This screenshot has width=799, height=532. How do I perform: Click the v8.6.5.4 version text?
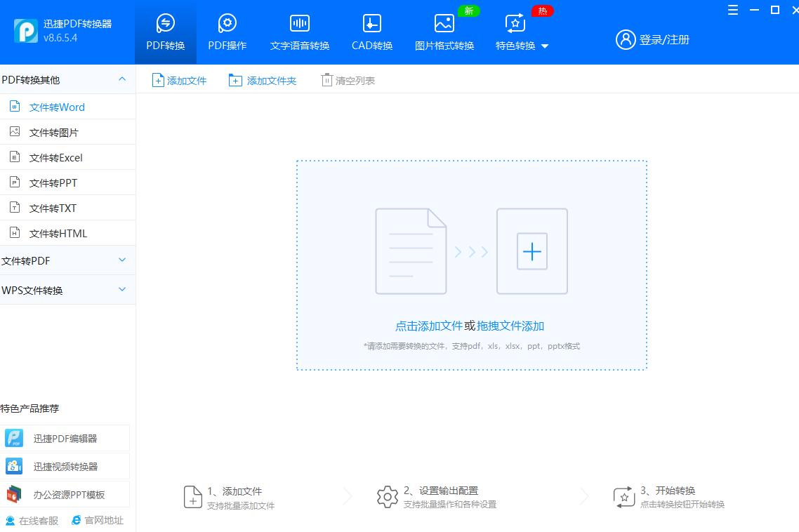[x=60, y=38]
